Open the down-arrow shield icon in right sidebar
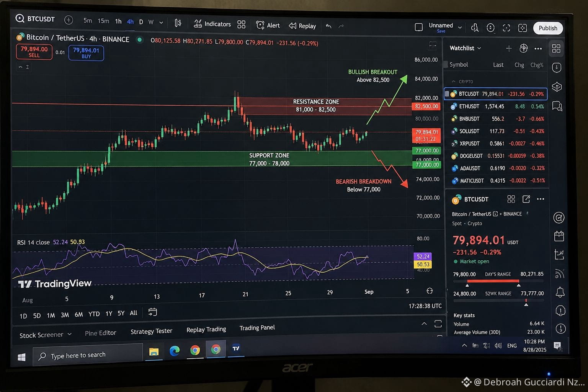The height and width of the screenshot is (392, 588). (x=557, y=68)
